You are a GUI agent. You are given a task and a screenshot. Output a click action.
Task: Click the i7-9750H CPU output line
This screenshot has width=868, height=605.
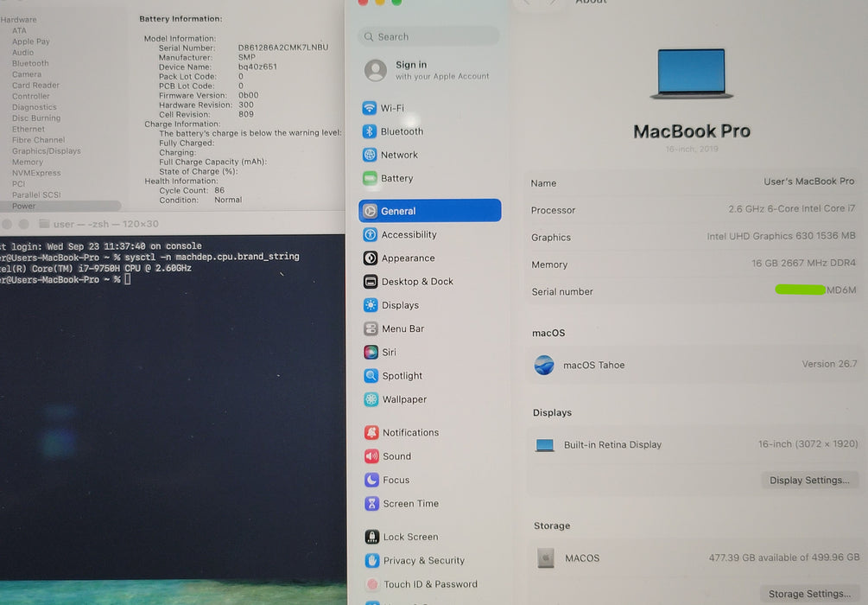[x=95, y=268]
